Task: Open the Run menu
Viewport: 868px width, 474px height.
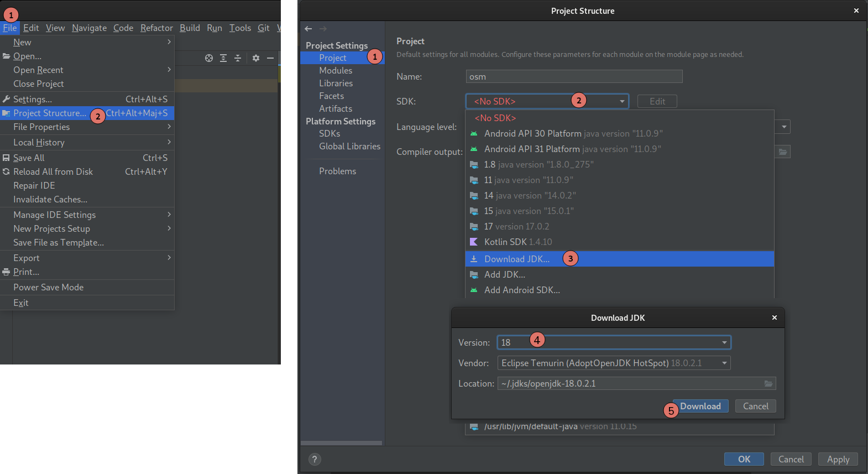Action: point(215,28)
